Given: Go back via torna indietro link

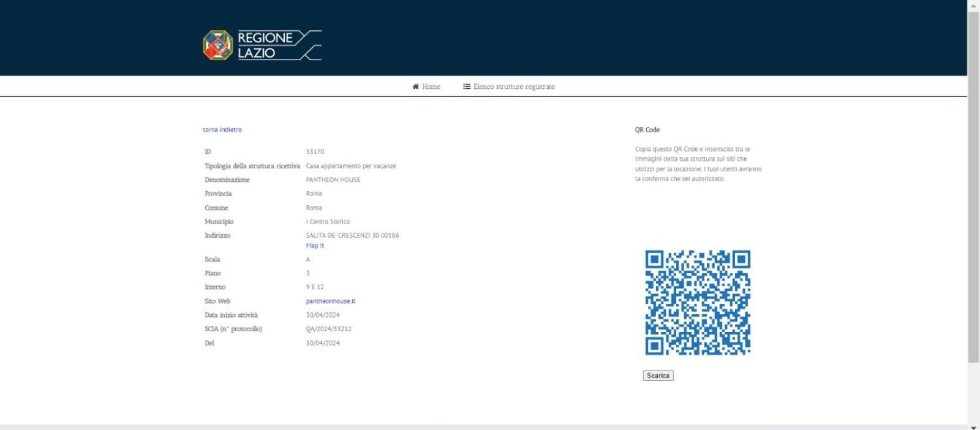Looking at the screenshot, I should click(222, 130).
